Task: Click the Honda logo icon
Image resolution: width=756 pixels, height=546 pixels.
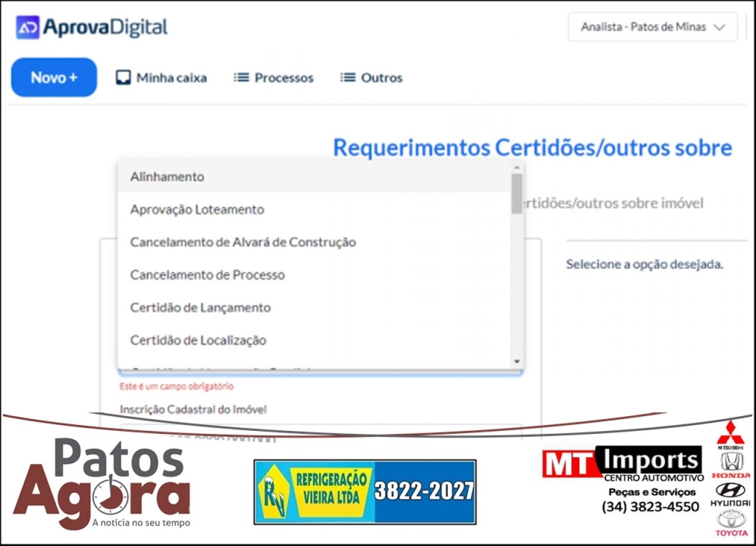Action: [731, 465]
